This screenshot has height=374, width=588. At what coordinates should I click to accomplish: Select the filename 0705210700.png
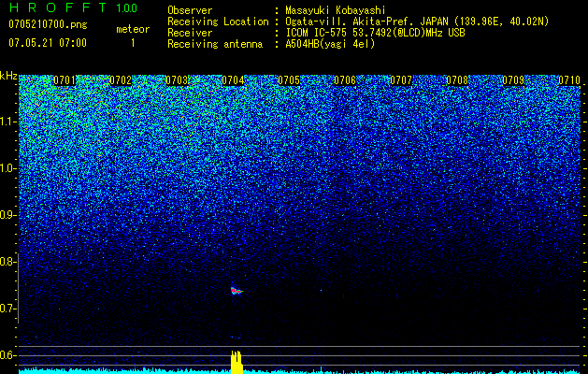(x=48, y=24)
